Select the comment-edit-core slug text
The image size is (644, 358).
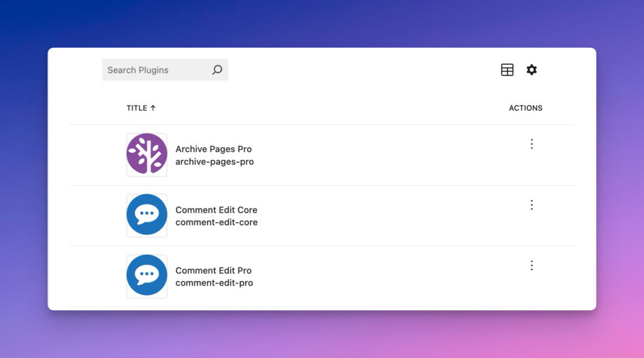(216, 222)
